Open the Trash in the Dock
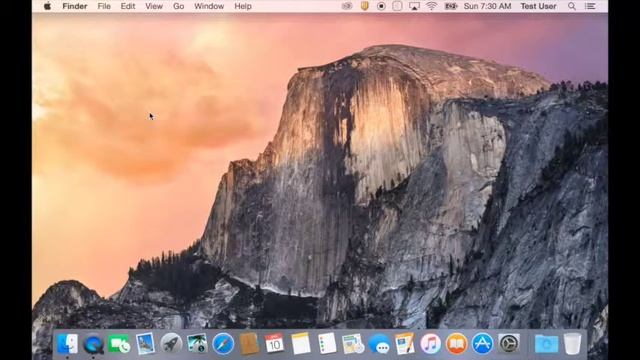 point(572,344)
